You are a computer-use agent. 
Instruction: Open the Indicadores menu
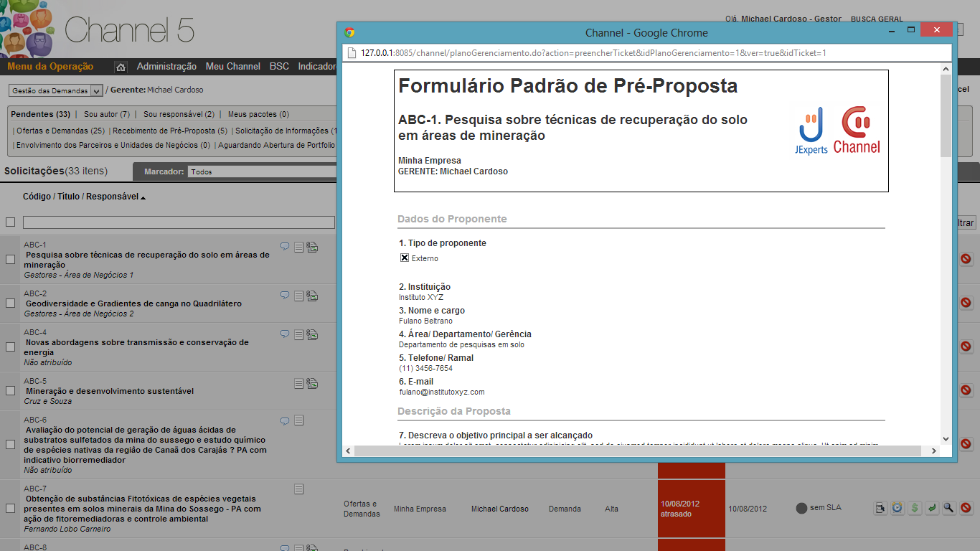point(317,66)
